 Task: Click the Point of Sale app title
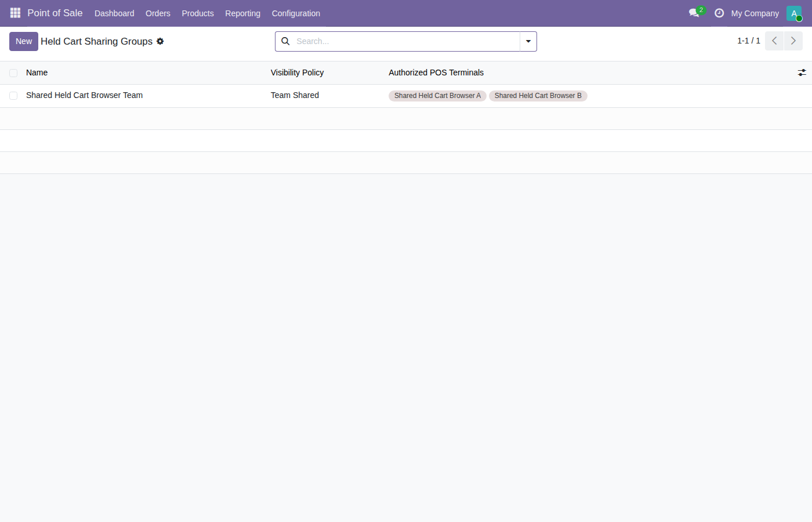coord(55,13)
